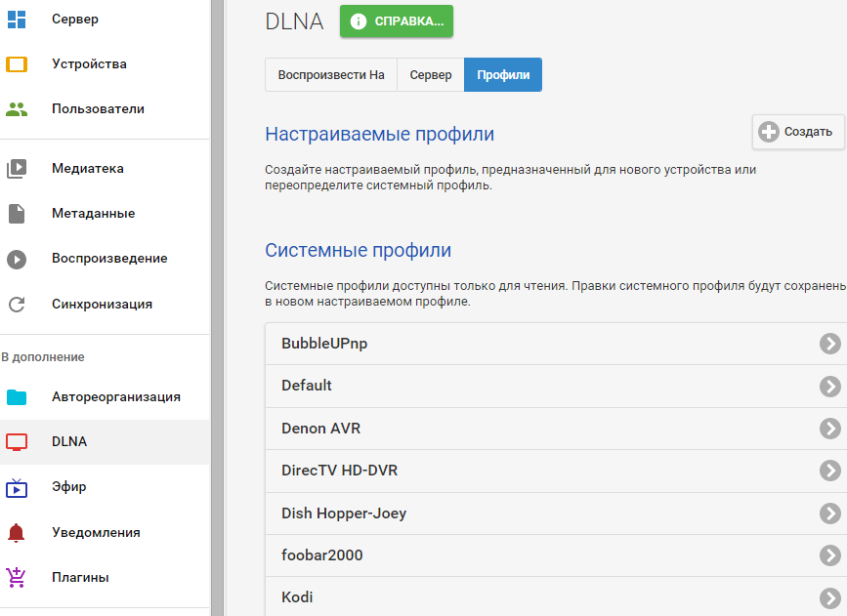The height and width of the screenshot is (616, 847).
Task: Expand DirecTV HD-DVR profile chevron
Action: tap(830, 471)
